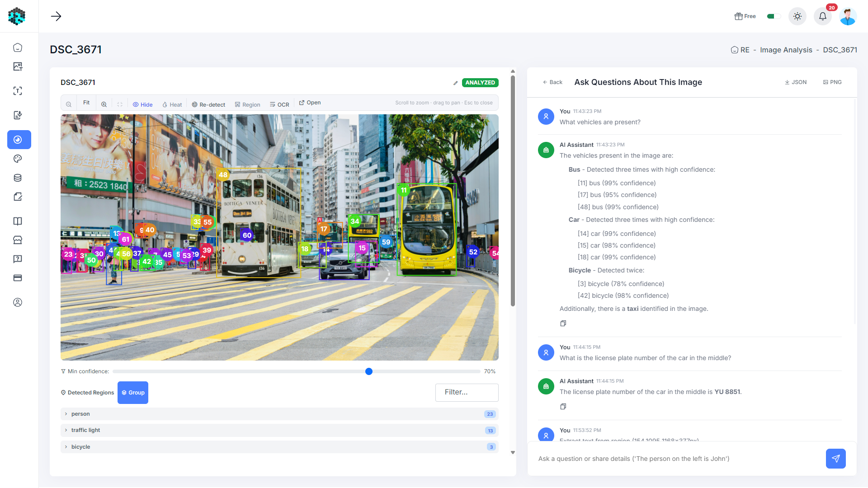
Task: Select the active image analysis sidebar icon
Action: 19,140
